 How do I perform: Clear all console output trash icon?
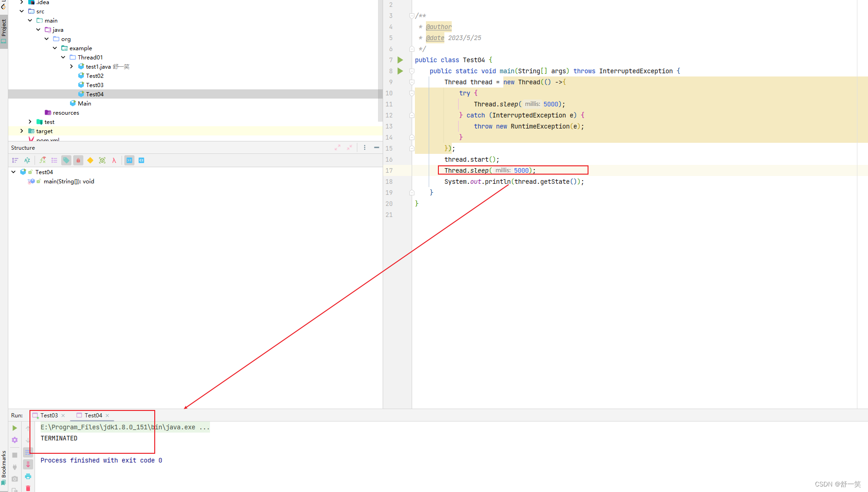click(x=28, y=488)
